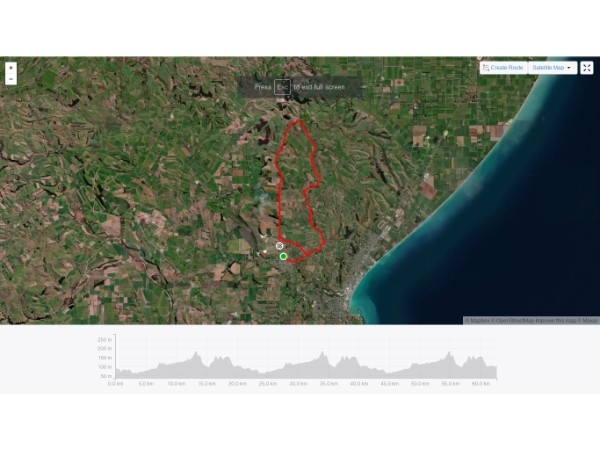Click the northern tip of the red route

[298, 121]
